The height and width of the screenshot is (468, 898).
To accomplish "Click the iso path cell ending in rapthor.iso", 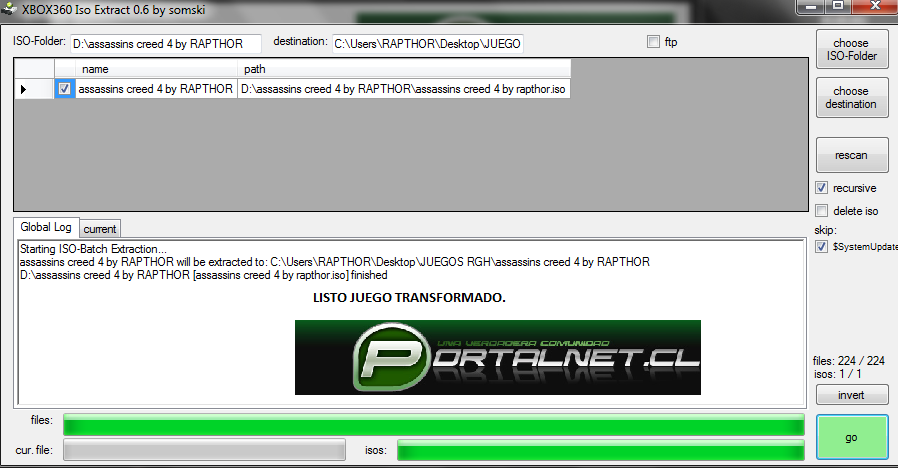I will [x=404, y=89].
